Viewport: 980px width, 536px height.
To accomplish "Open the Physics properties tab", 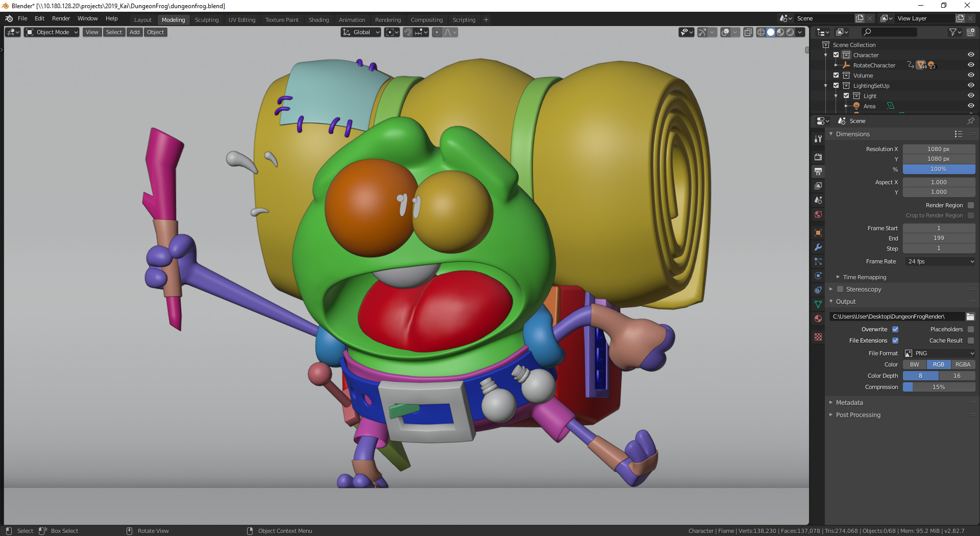I will (x=818, y=276).
